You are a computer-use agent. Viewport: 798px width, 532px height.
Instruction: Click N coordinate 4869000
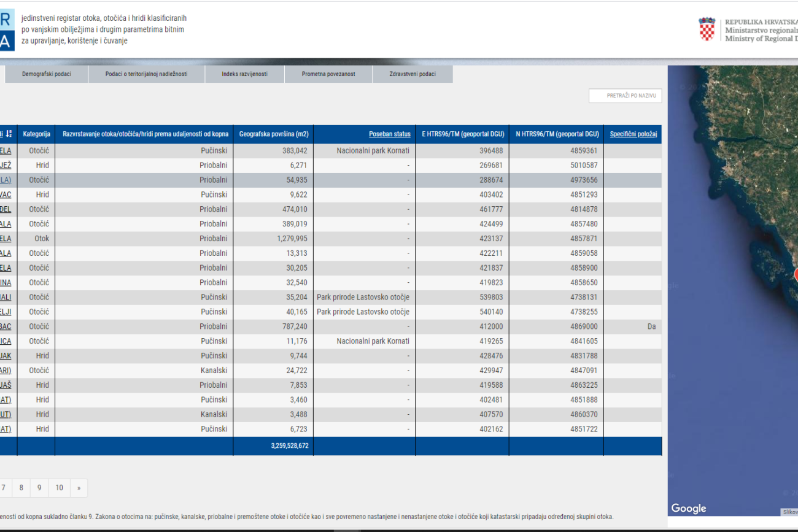tap(584, 326)
